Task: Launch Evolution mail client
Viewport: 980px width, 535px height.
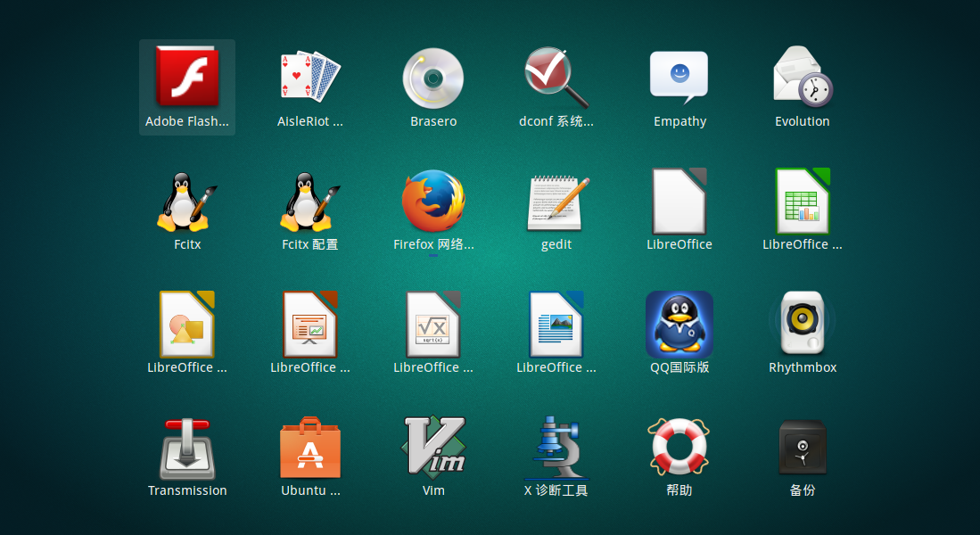Action: 803,77
